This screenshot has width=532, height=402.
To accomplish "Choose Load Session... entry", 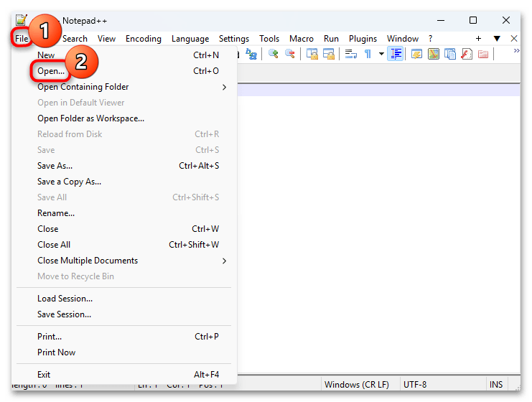I will pos(124,299).
